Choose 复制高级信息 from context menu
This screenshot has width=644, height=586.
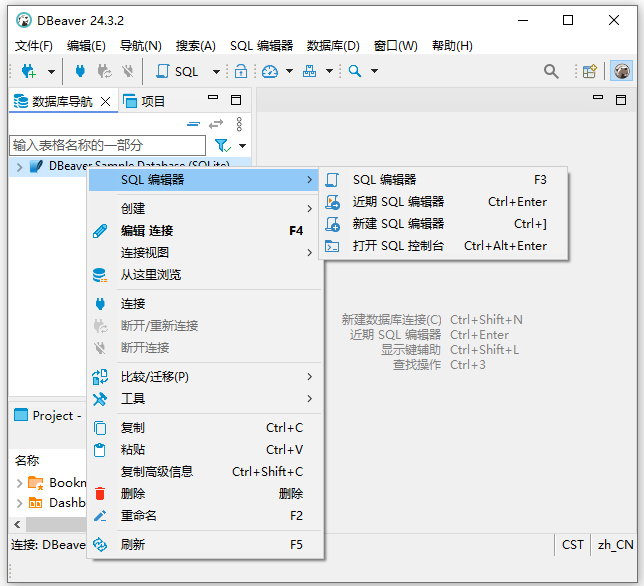click(205, 472)
